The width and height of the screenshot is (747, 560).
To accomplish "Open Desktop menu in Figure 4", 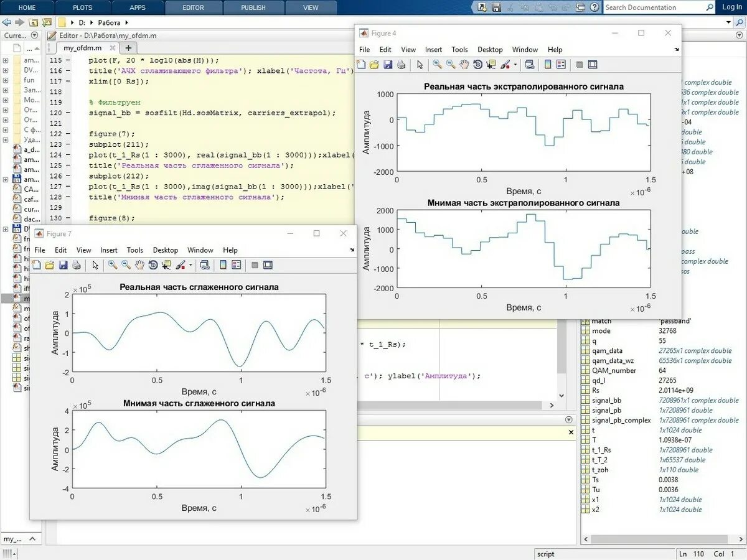I will (x=490, y=50).
